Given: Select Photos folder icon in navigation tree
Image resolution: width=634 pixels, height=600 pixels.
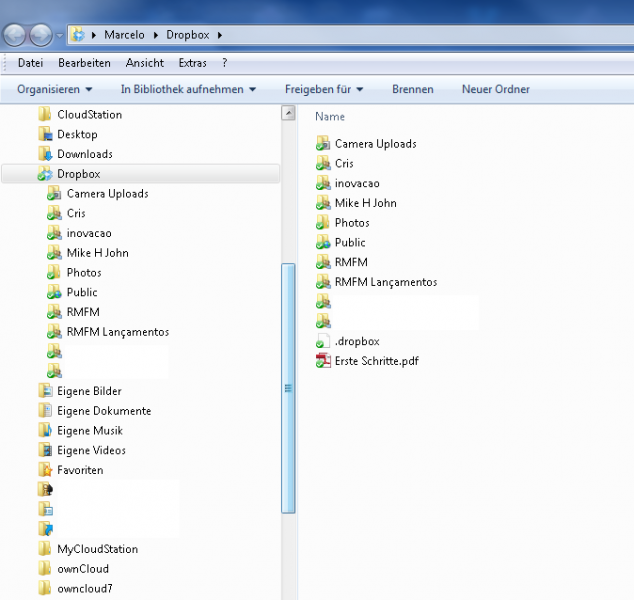Looking at the screenshot, I should (x=54, y=273).
